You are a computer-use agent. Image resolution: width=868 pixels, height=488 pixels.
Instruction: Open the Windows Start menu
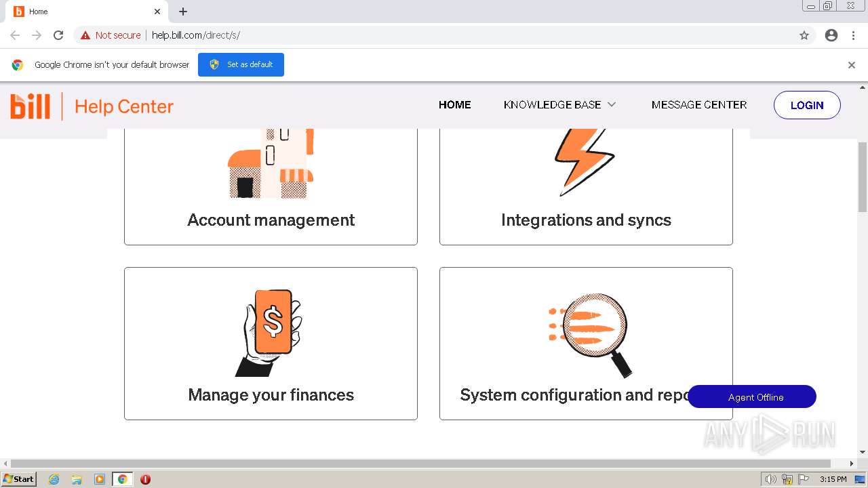coord(19,479)
